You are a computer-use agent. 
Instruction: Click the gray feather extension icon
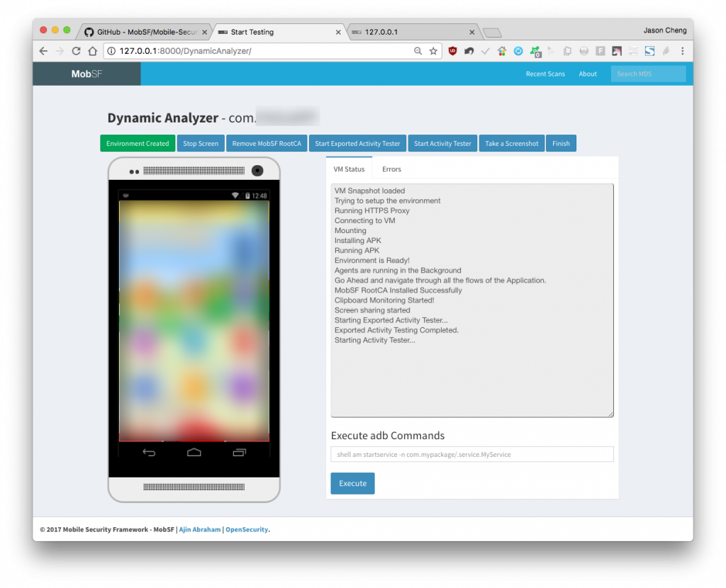coord(666,51)
